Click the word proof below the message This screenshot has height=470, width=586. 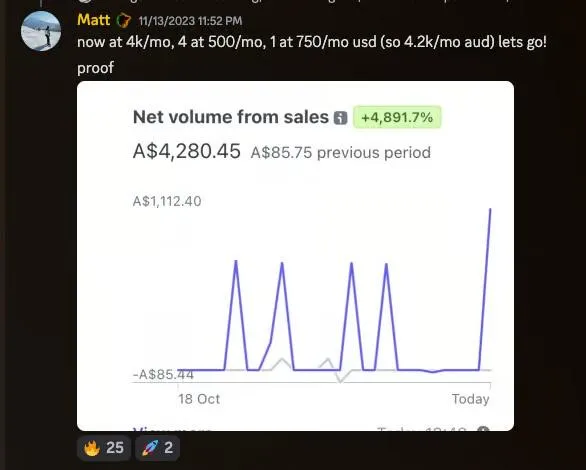[95, 68]
